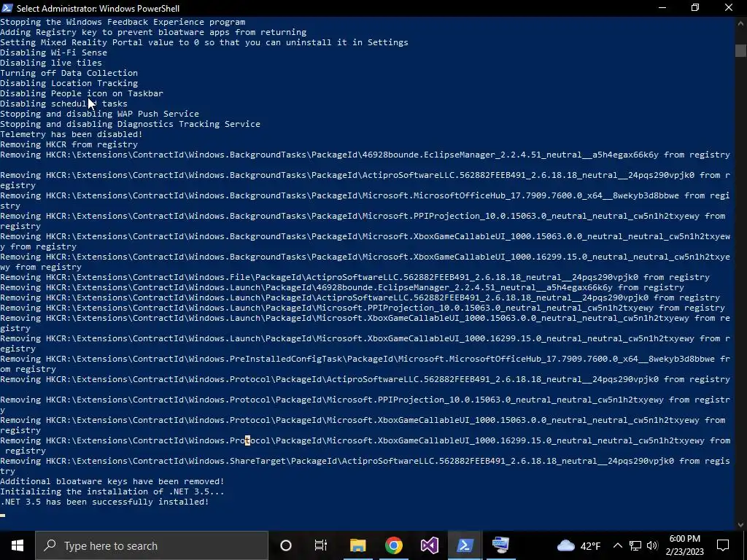Open Visual Studio from taskbar
Image resolution: width=747 pixels, height=560 pixels.
(429, 545)
